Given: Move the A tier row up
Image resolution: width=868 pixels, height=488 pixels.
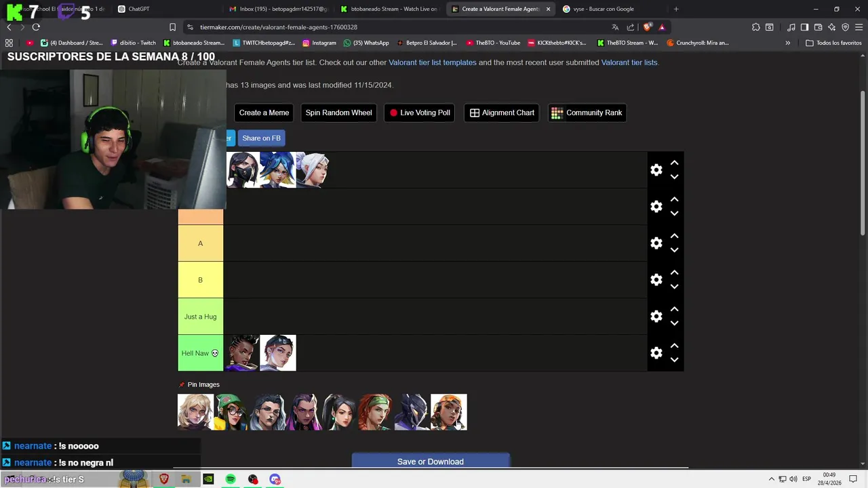Looking at the screenshot, I should coord(674,236).
